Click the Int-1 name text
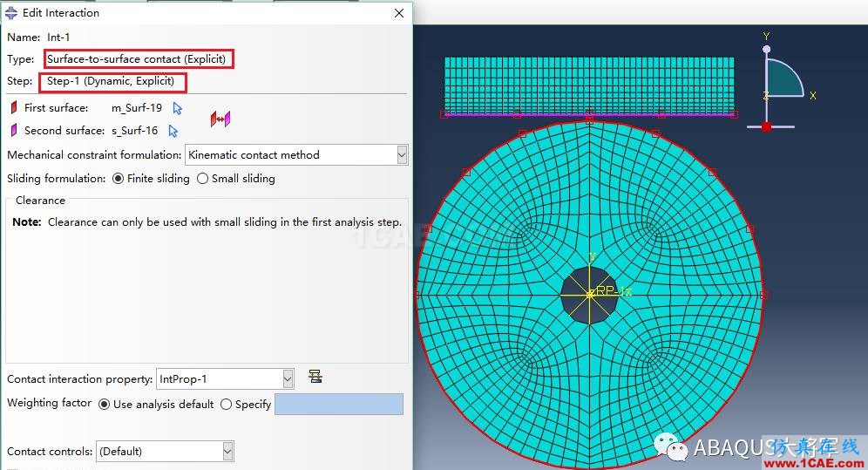The width and height of the screenshot is (868, 470). [x=58, y=37]
